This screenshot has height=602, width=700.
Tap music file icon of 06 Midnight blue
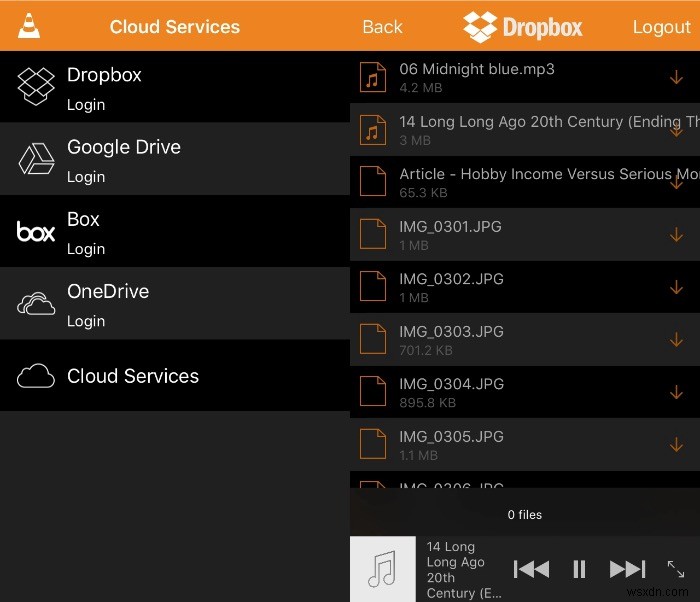tap(373, 77)
